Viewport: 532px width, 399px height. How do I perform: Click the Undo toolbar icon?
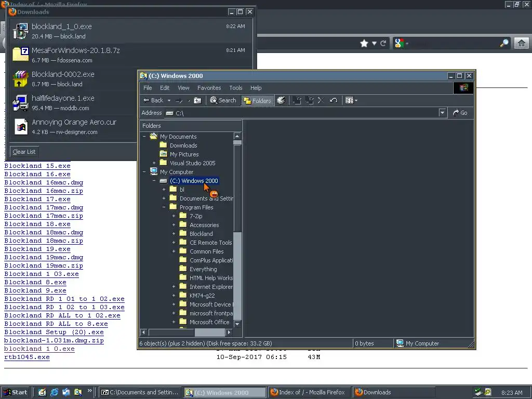(334, 100)
